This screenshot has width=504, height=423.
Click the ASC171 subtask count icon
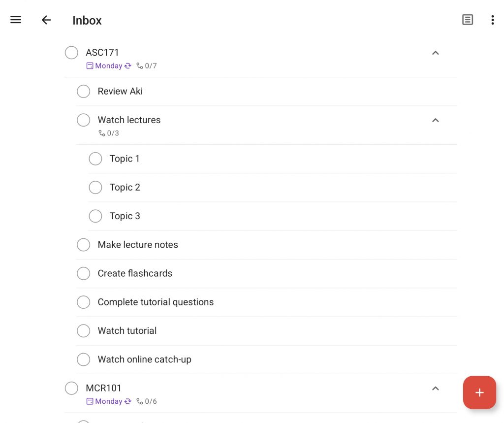click(140, 66)
